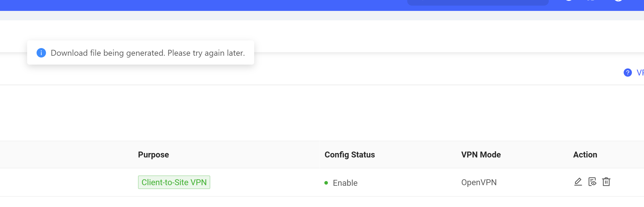The width and height of the screenshot is (644, 207).
Task: Click the Enable config status text
Action: (x=345, y=183)
